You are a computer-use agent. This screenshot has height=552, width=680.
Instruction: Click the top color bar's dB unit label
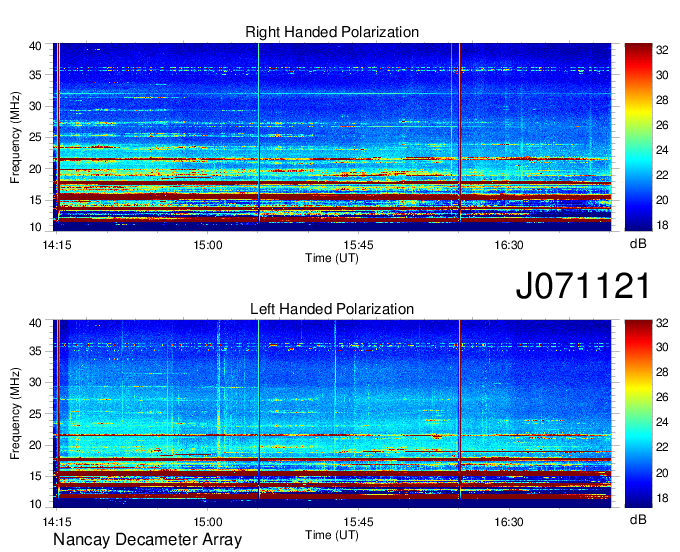tap(638, 243)
